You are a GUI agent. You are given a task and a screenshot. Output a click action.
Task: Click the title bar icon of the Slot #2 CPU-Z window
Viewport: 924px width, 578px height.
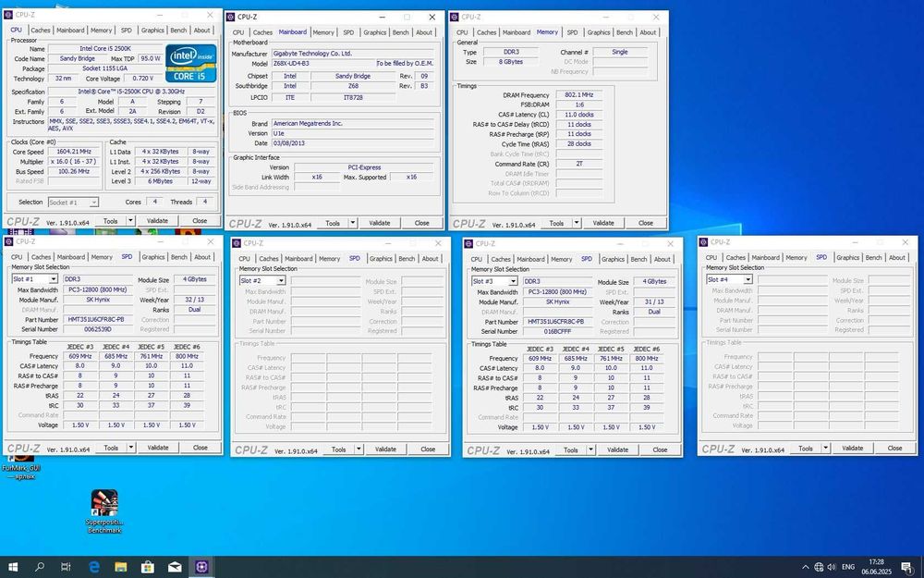click(x=237, y=243)
